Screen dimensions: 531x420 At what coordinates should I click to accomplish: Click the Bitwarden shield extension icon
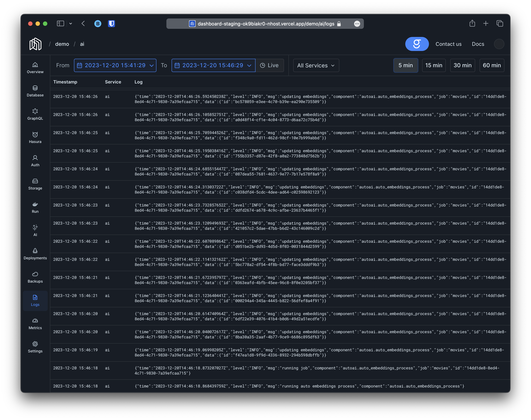[111, 24]
